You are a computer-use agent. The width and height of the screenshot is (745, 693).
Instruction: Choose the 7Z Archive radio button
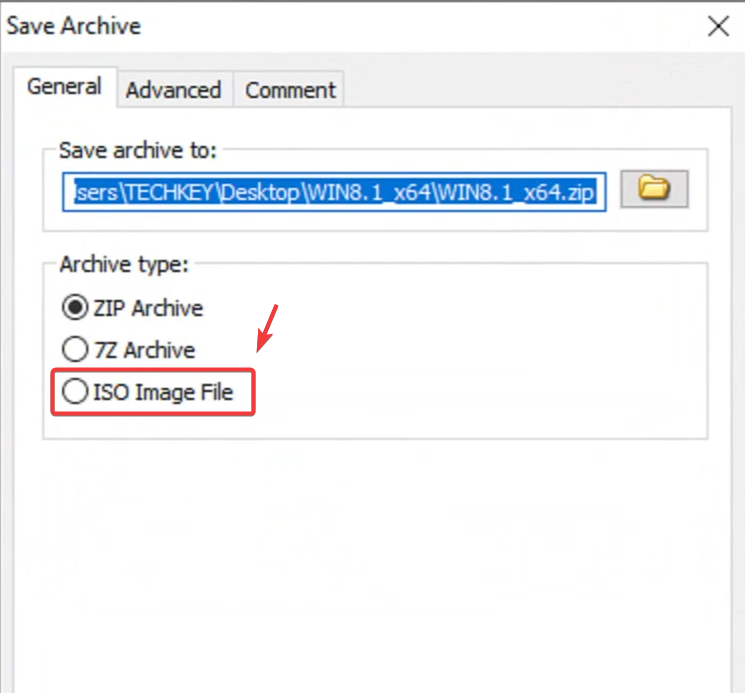click(74, 350)
